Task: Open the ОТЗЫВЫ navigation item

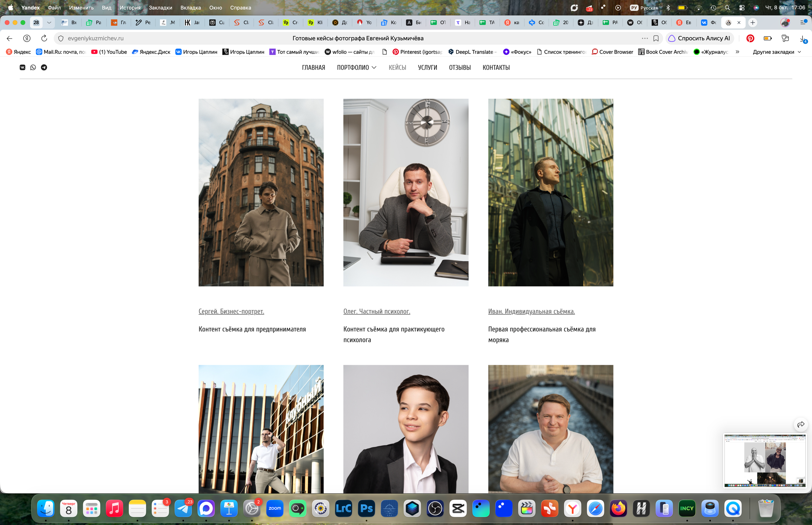Action: 460,68
